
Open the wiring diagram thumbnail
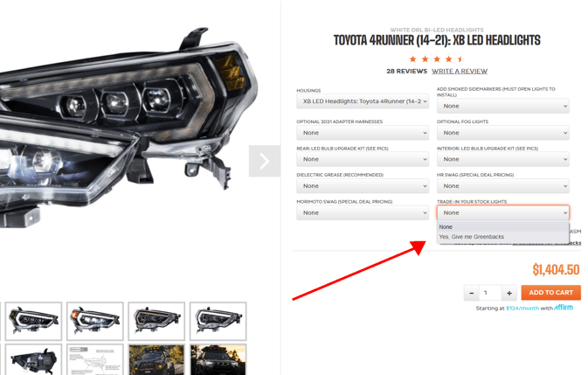pyautogui.click(x=95, y=359)
